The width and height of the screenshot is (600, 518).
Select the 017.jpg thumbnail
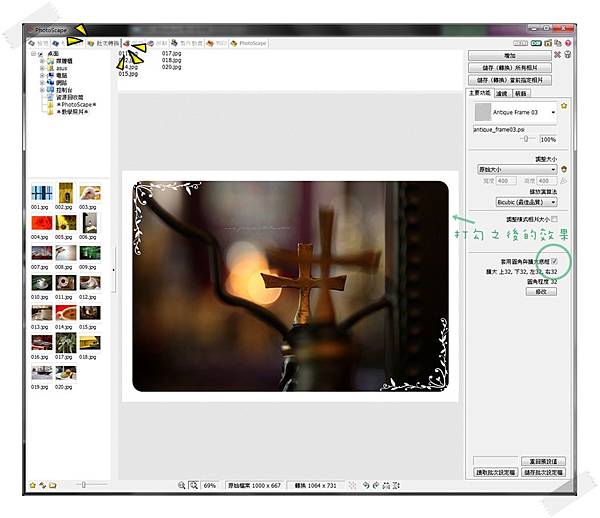[65, 342]
